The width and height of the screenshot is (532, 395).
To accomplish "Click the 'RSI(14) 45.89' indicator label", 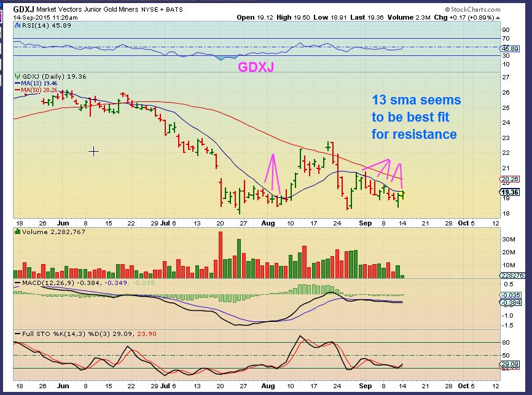I will [47, 25].
